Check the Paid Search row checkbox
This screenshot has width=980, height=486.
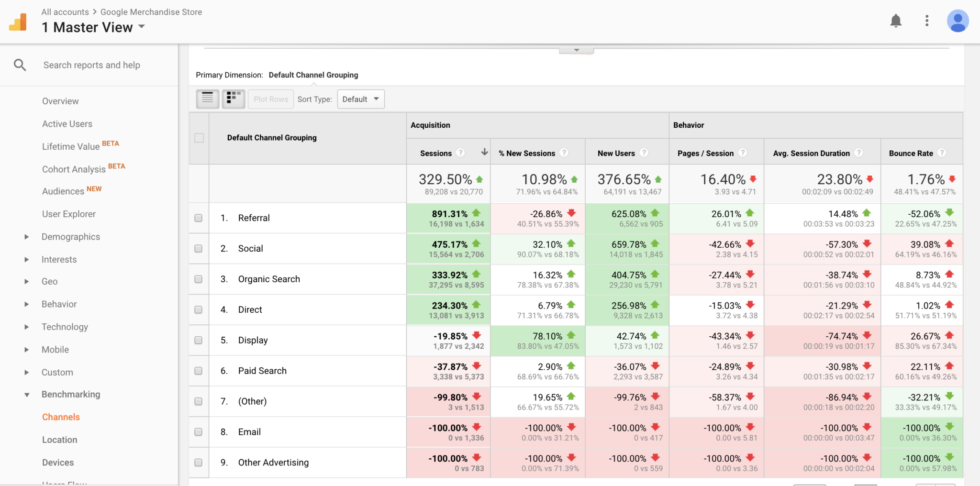[x=199, y=371]
